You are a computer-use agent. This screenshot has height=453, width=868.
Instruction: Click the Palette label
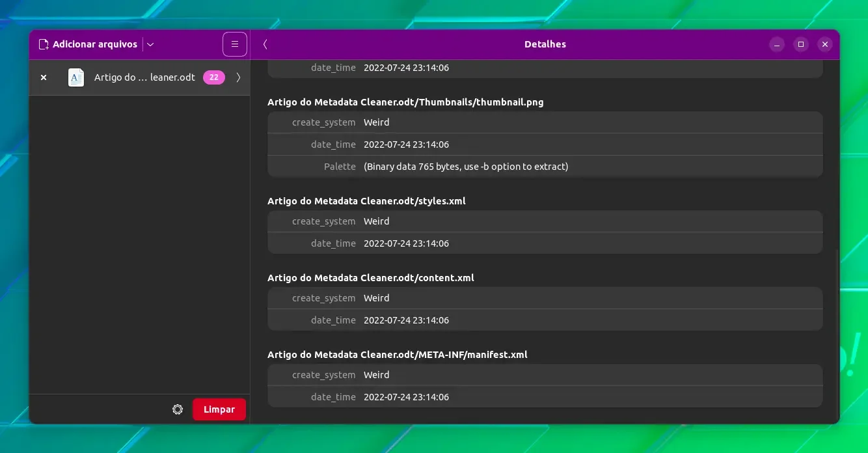pyautogui.click(x=340, y=167)
